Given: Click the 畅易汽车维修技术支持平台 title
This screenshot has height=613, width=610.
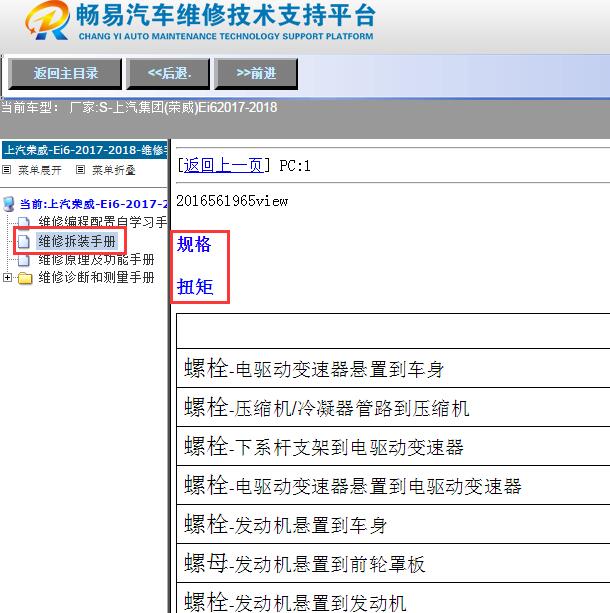Looking at the screenshot, I should click(x=226, y=16).
